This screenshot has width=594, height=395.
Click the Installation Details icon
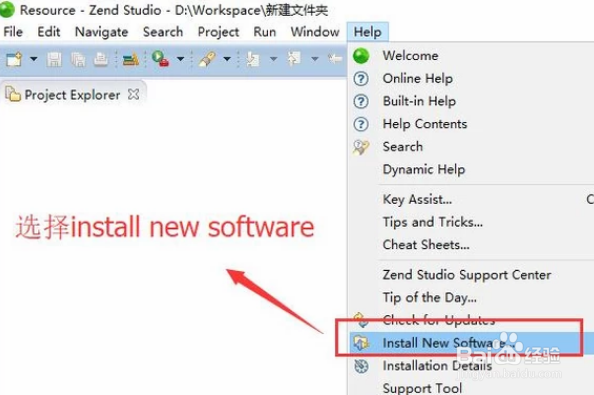click(x=361, y=366)
